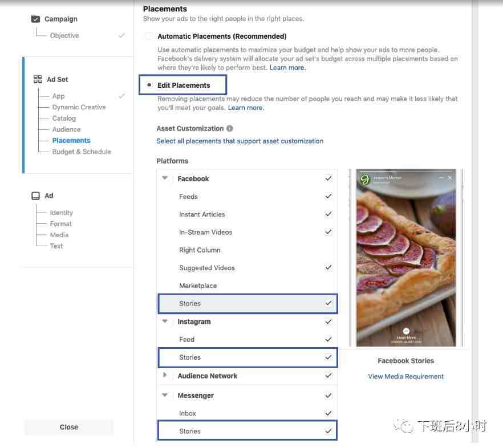This screenshot has height=448, width=503.
Task: Uncheck the Instant Articles checkbox
Action: coord(328,214)
